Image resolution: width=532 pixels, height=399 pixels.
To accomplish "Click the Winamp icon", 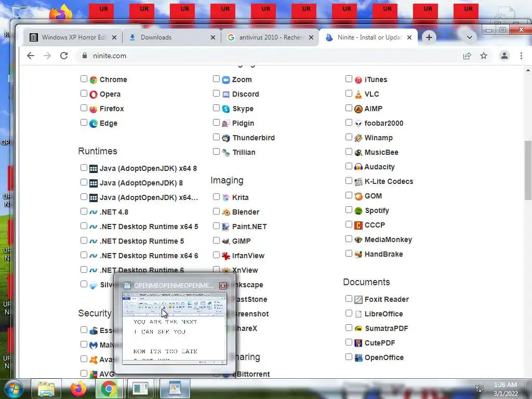I will 358,138.
